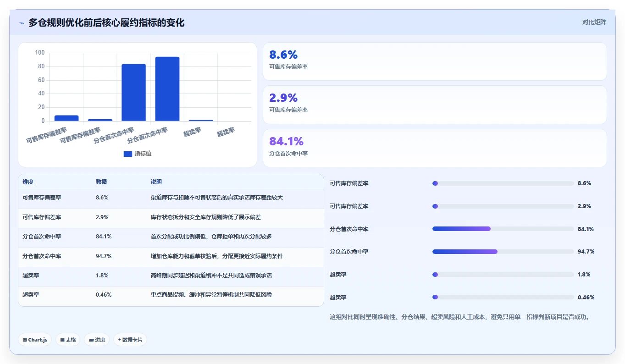The width and height of the screenshot is (625, 364).
Task: Click the lightning icon beside the page title
Action: click(x=22, y=23)
